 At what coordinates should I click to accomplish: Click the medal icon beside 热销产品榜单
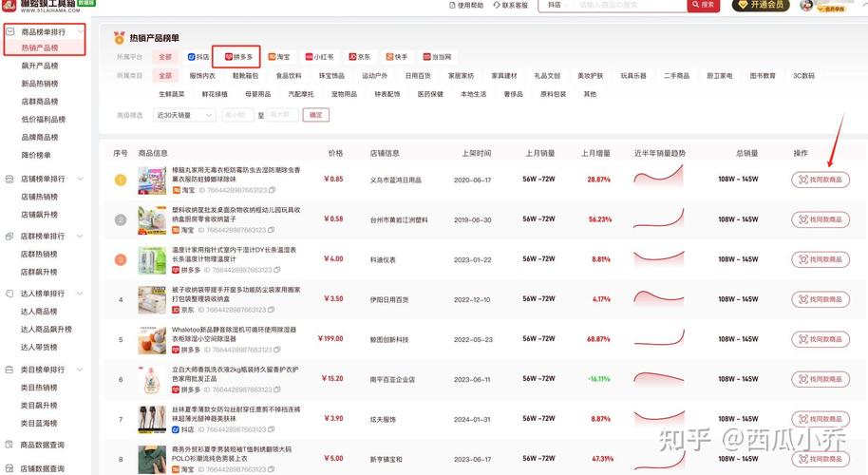tap(119, 38)
